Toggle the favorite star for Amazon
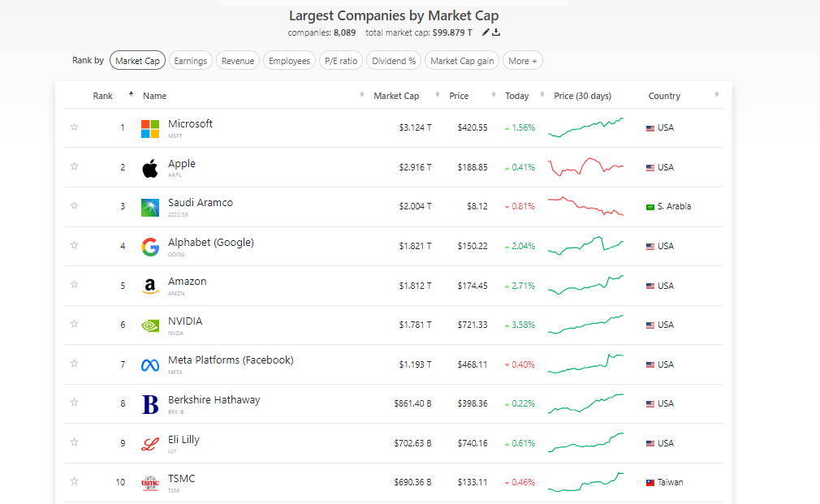The height and width of the screenshot is (504, 820). [74, 284]
